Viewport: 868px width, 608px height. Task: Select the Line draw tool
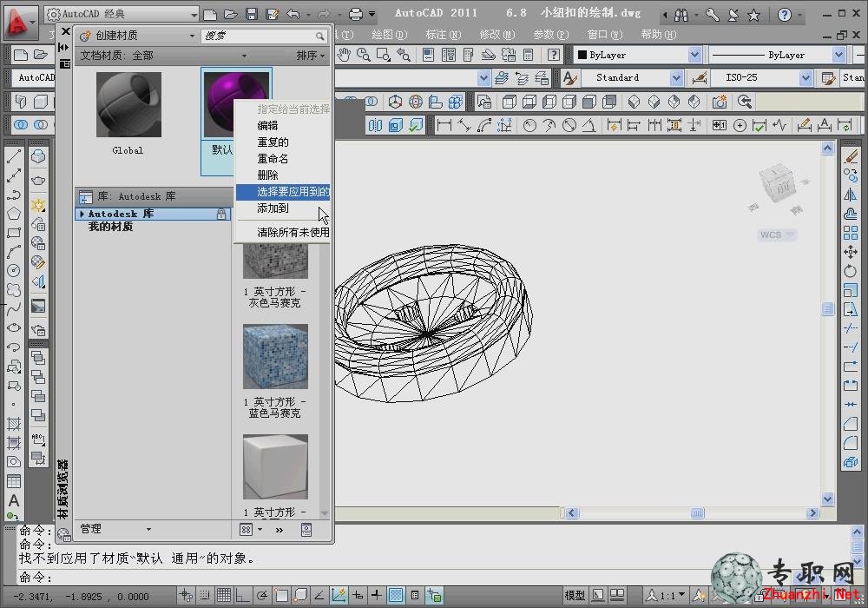point(14,157)
